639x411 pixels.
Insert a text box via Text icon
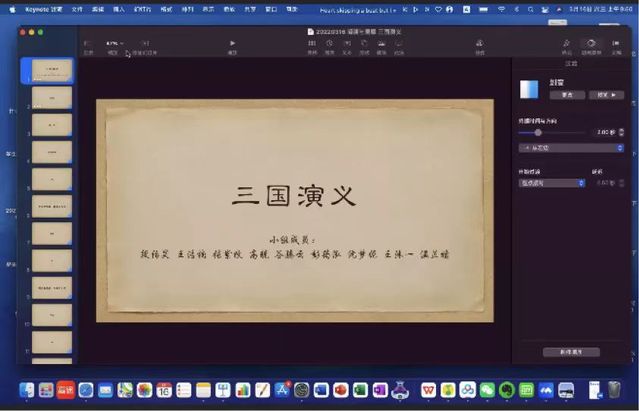[347, 45]
